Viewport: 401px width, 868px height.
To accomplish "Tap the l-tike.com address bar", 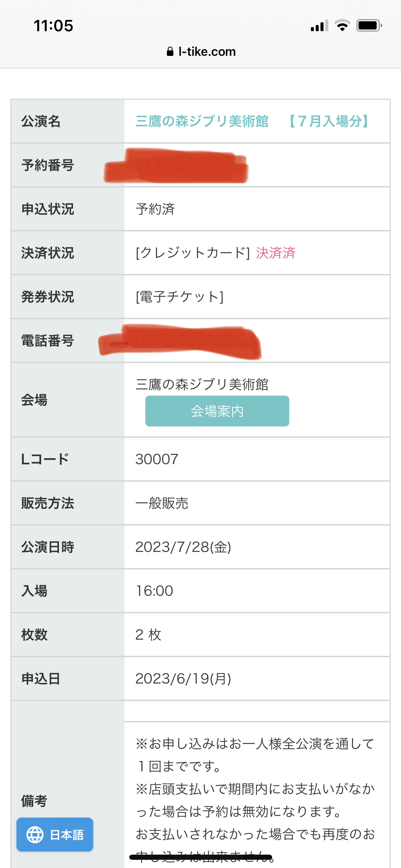I will coord(201,51).
